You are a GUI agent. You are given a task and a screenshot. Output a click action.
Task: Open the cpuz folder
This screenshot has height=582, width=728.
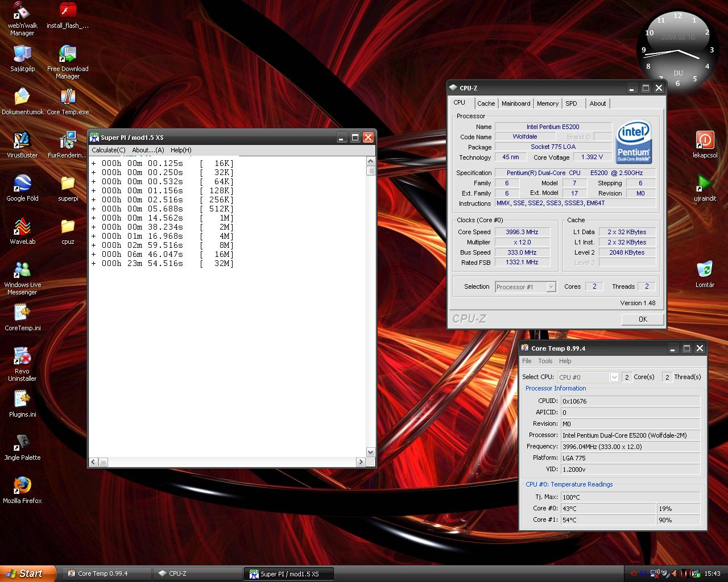point(68,231)
